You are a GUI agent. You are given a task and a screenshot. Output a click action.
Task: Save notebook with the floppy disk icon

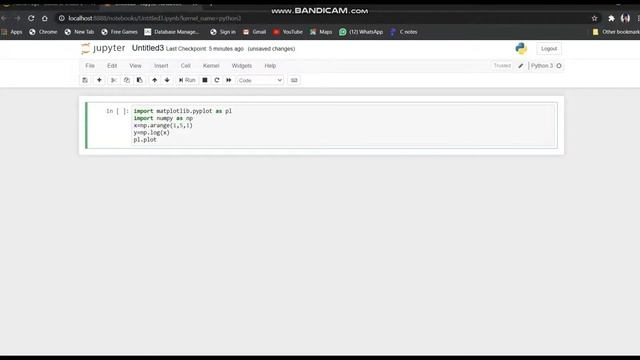[x=85, y=80]
